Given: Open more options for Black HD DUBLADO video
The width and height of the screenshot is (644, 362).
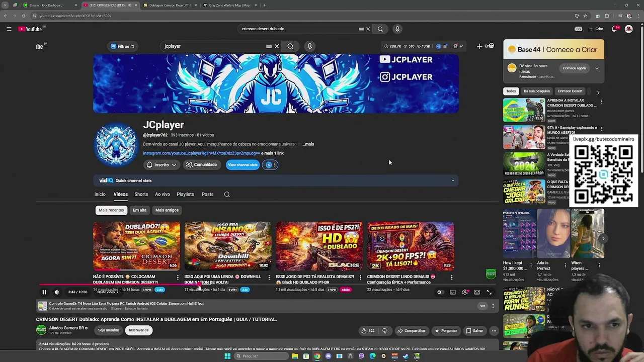Looking at the screenshot, I should click(x=360, y=277).
